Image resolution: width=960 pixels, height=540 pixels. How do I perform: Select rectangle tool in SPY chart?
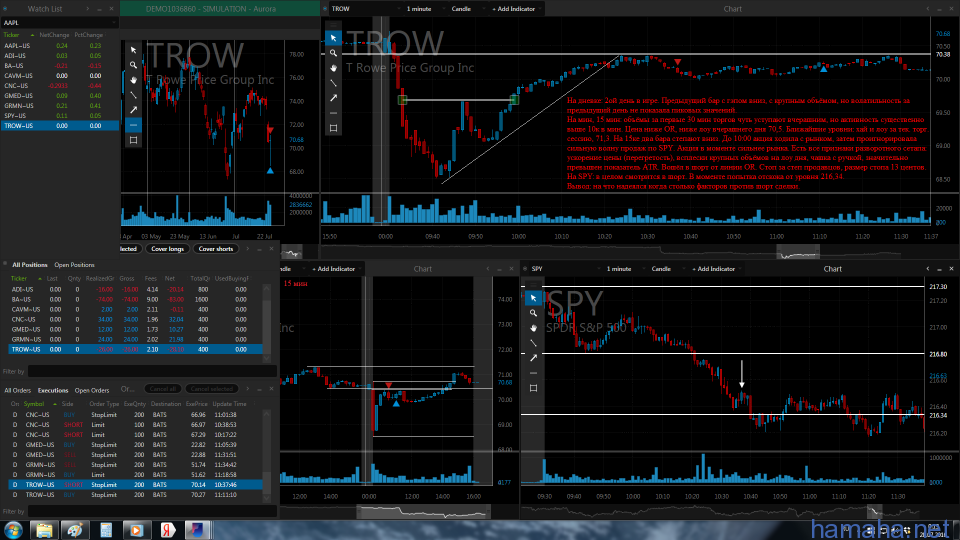533,388
